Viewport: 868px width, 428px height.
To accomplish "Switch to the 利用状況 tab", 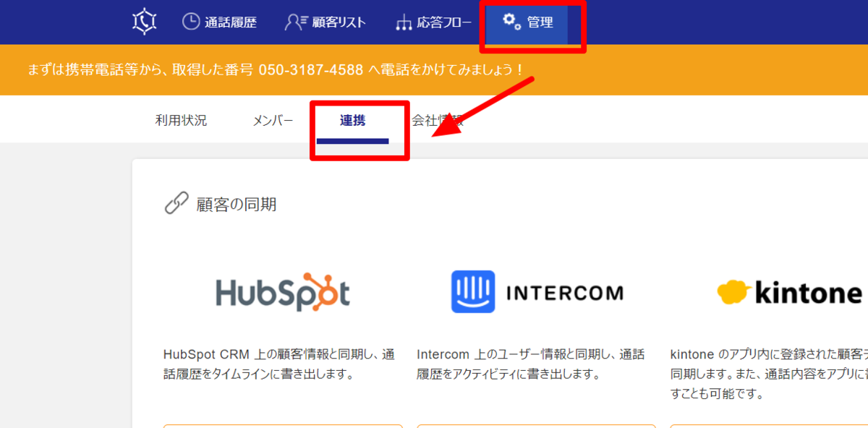I will click(181, 120).
